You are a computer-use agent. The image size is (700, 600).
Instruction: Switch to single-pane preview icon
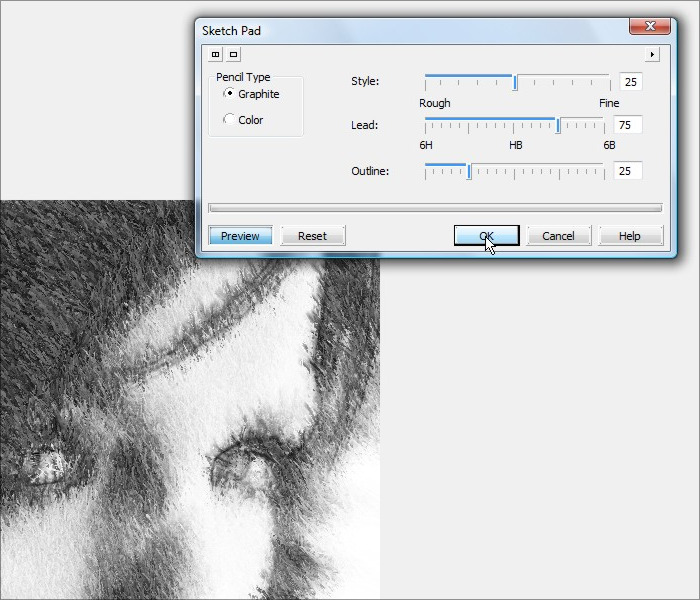[x=233, y=54]
